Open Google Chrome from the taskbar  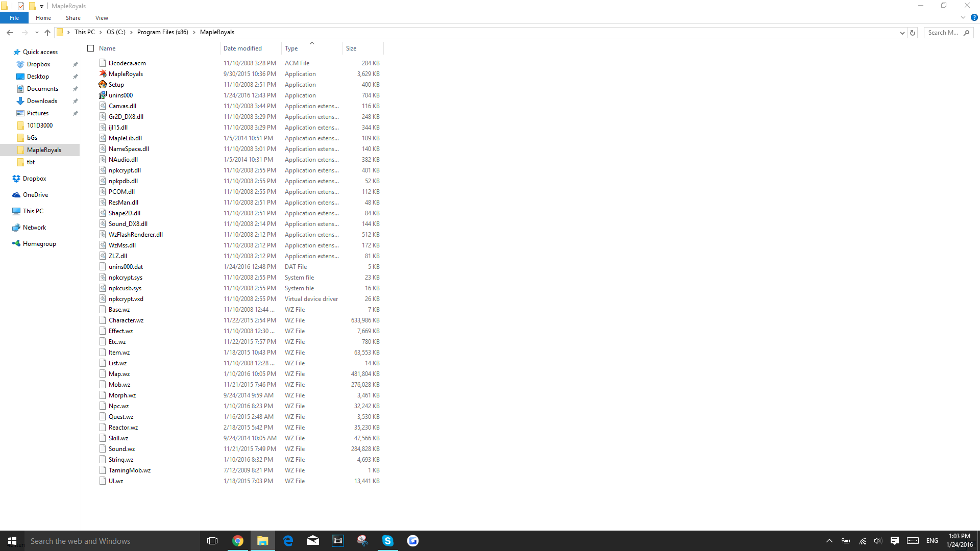click(x=238, y=541)
